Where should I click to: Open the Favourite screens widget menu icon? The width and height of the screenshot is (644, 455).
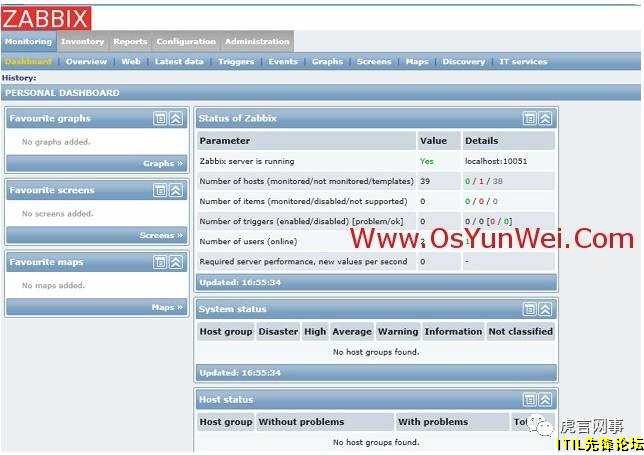[160, 191]
